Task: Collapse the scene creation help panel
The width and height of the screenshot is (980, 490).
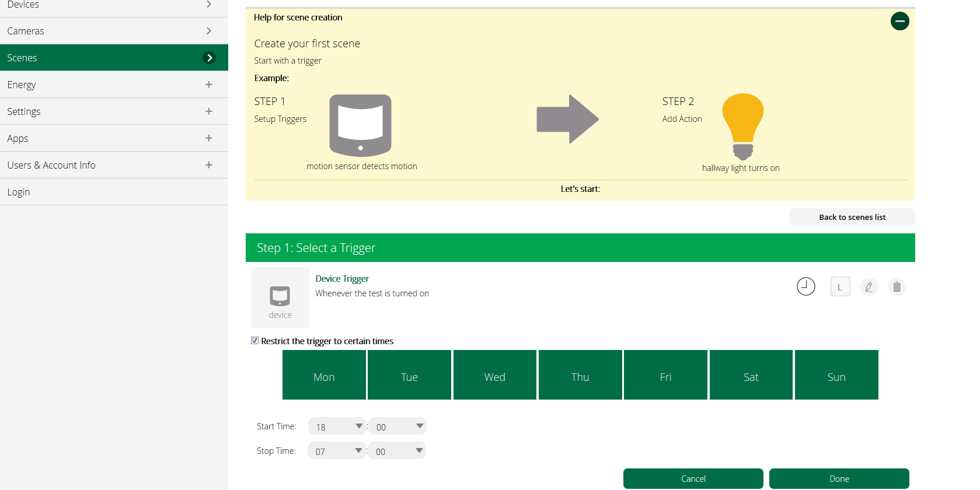Action: tap(899, 21)
